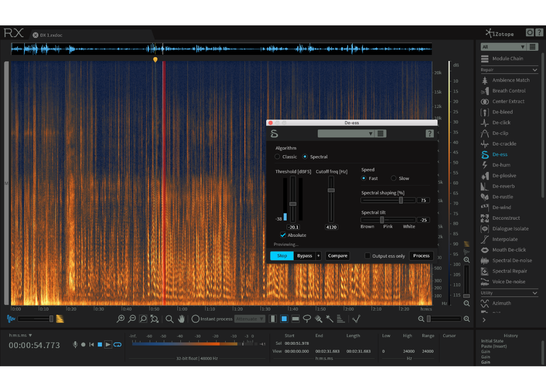Select the Grab and drag hand tool
Viewport: 546px width, 392px height.
click(181, 319)
